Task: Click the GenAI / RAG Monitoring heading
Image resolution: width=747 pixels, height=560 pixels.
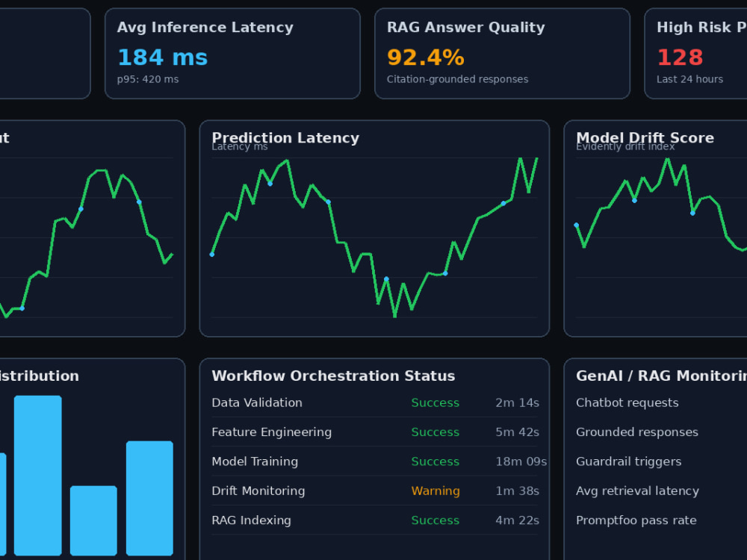Action: [x=661, y=376]
